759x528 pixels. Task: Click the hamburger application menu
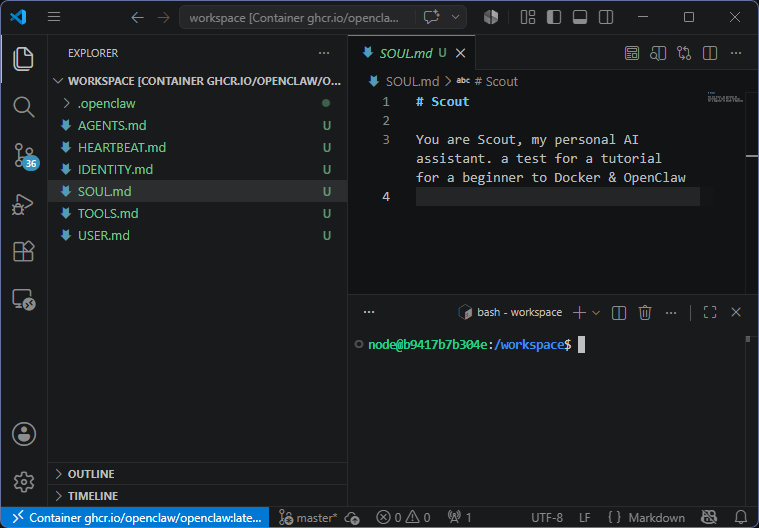54,17
